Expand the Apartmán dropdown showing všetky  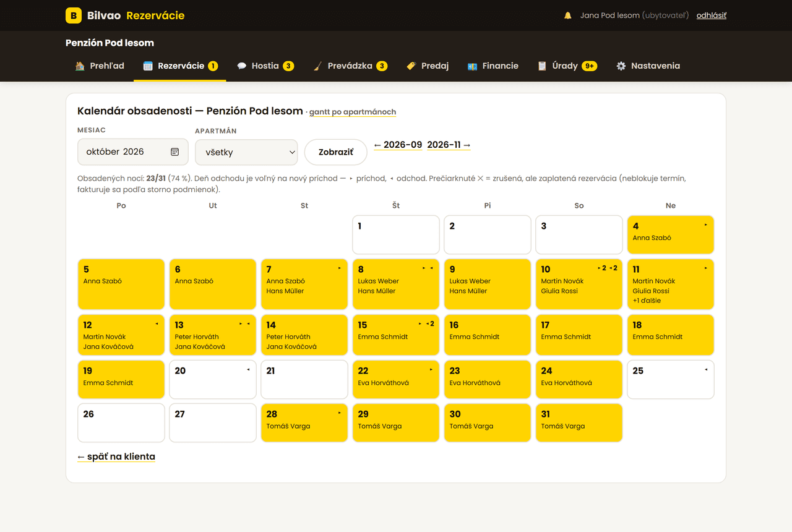click(246, 152)
